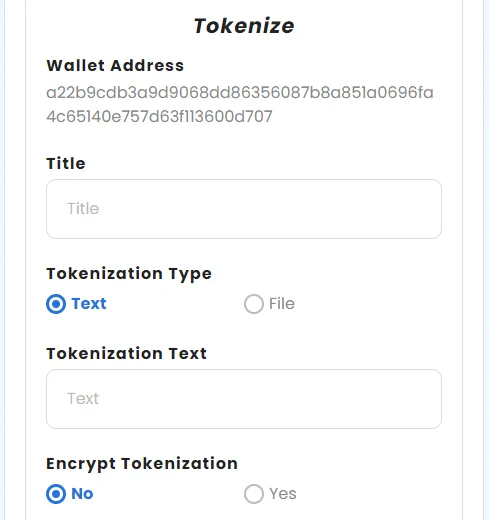Image resolution: width=489 pixels, height=520 pixels.
Task: Click the Title placeholder text
Action: pyautogui.click(x=83, y=209)
